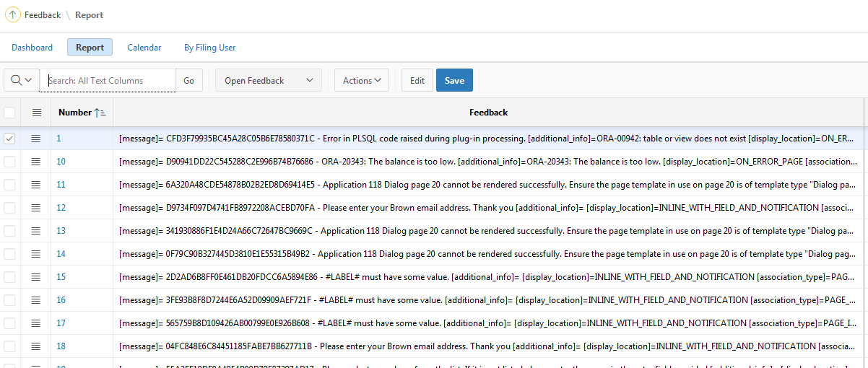The height and width of the screenshot is (368, 868).
Task: Open feedback number 17 link
Action: pyautogui.click(x=61, y=323)
